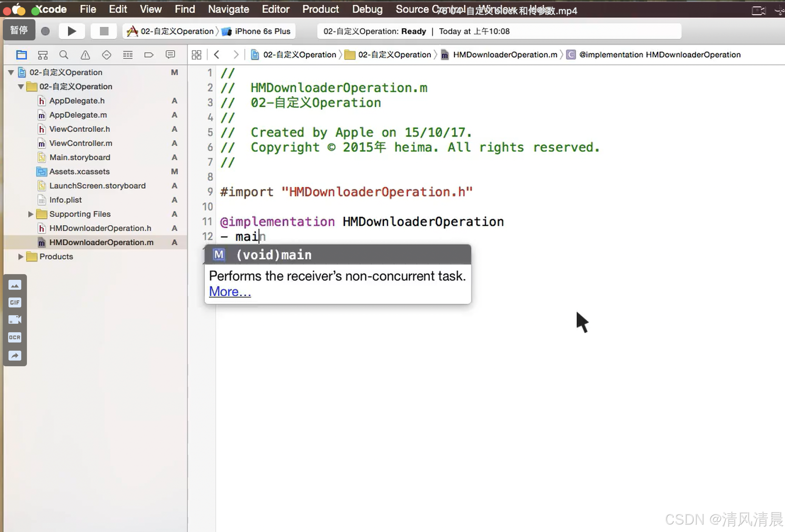The height and width of the screenshot is (532, 785).
Task: Click the More... documentation link
Action: [230, 292]
